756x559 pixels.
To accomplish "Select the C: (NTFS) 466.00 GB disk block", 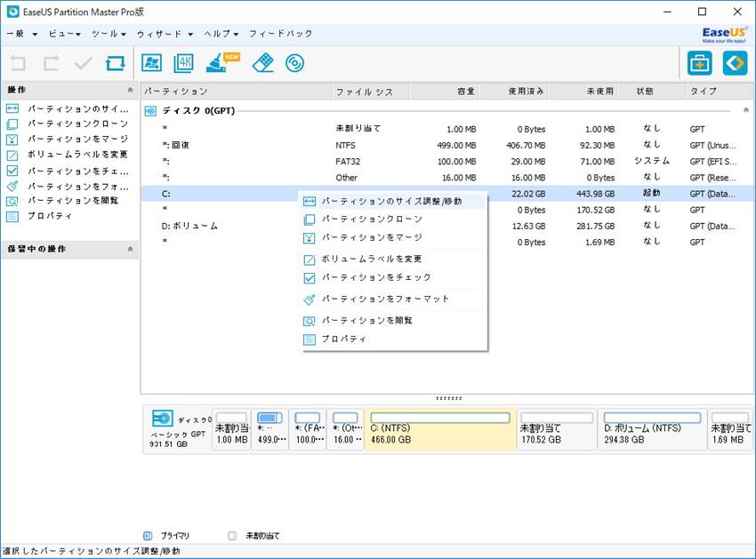I will [x=440, y=429].
